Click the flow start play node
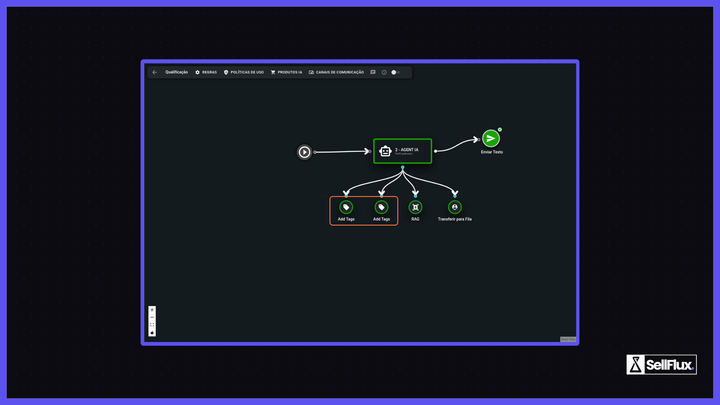 [304, 152]
